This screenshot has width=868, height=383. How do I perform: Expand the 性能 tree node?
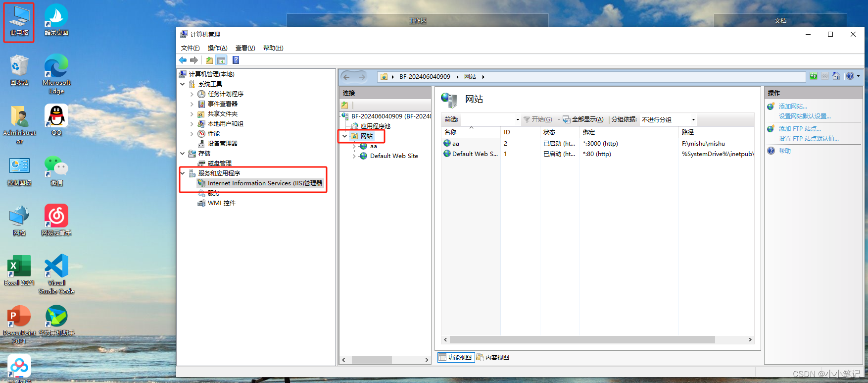click(x=192, y=134)
